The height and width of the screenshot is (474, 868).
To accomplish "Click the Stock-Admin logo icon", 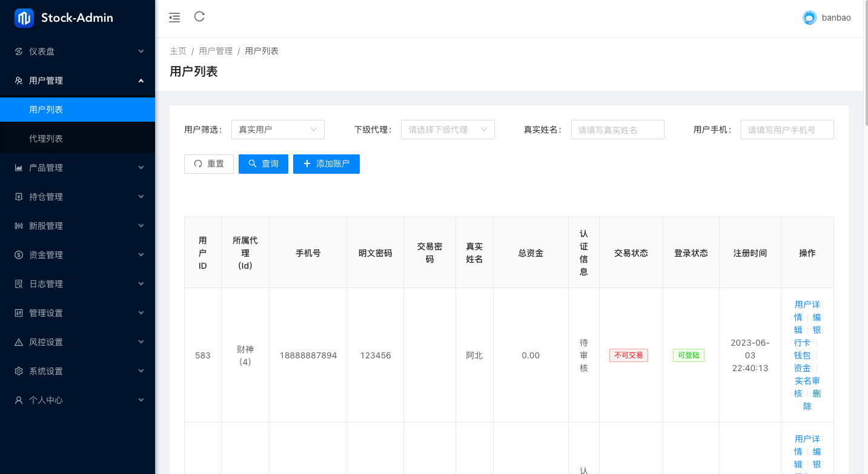I will [24, 18].
